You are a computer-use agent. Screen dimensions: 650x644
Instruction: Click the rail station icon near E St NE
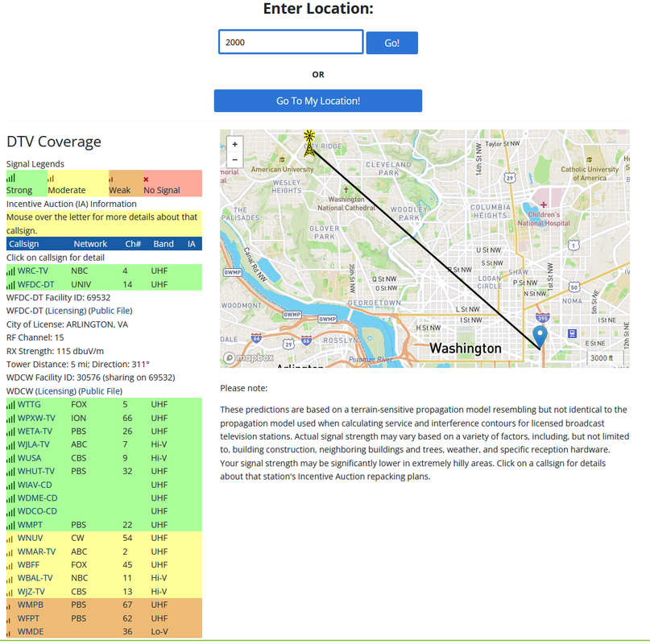pyautogui.click(x=572, y=333)
